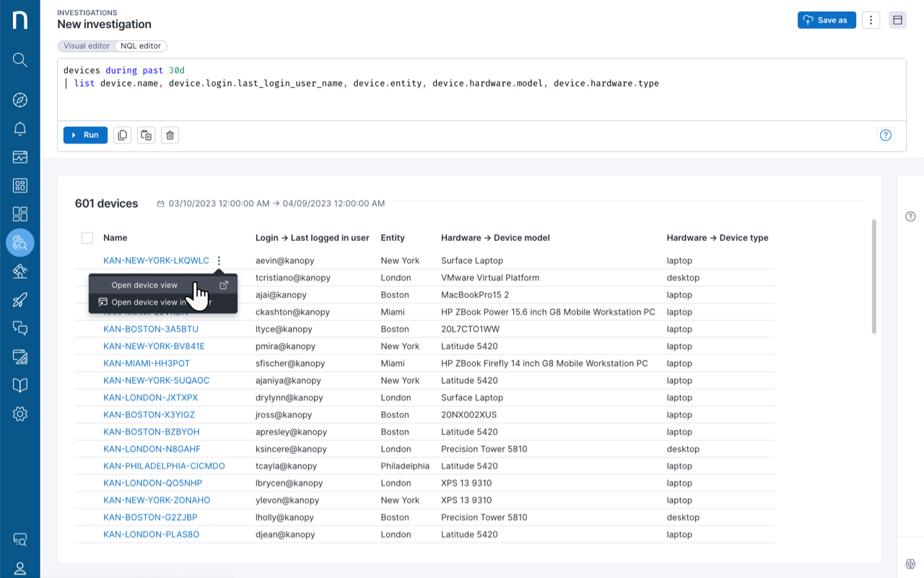Open the rocket icon in the sidebar
924x578 pixels.
coord(19,299)
